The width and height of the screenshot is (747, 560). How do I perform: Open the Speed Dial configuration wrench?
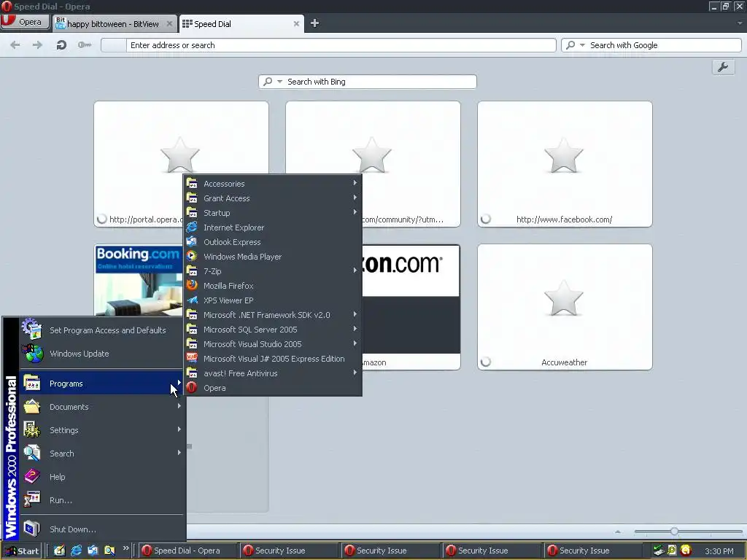tap(723, 67)
